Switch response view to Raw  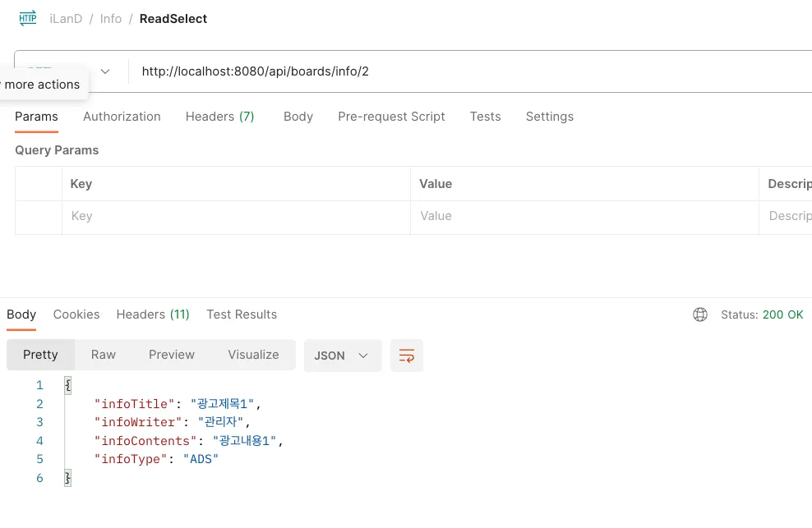point(104,355)
